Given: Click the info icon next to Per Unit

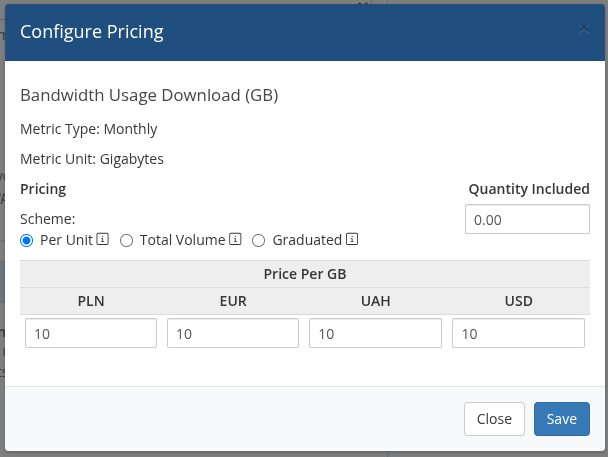Looking at the screenshot, I should (102, 239).
